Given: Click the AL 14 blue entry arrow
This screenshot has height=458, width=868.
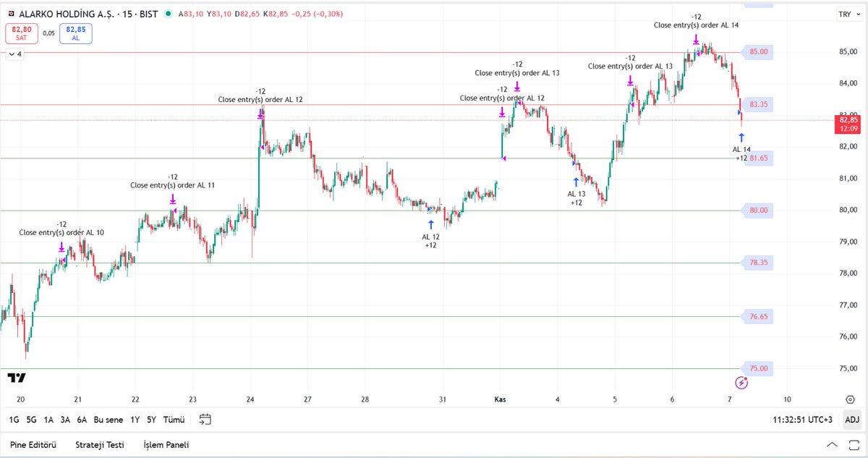Looking at the screenshot, I should pos(741,137).
